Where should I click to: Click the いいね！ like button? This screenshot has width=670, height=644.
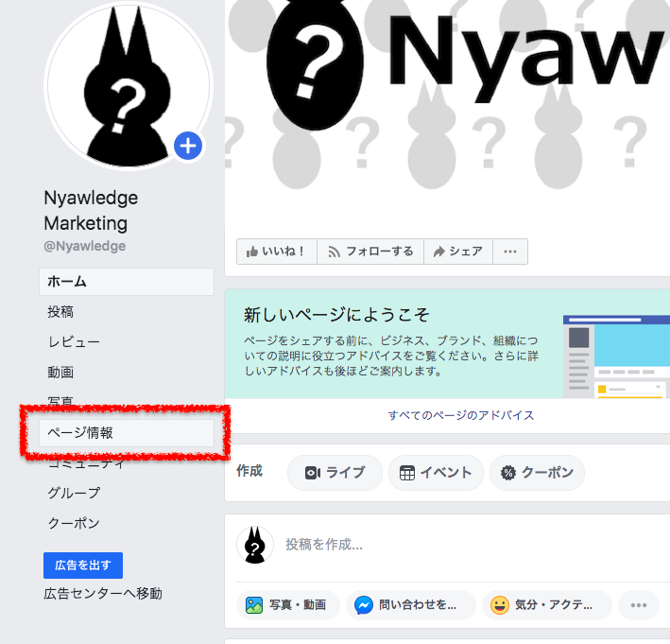277,252
